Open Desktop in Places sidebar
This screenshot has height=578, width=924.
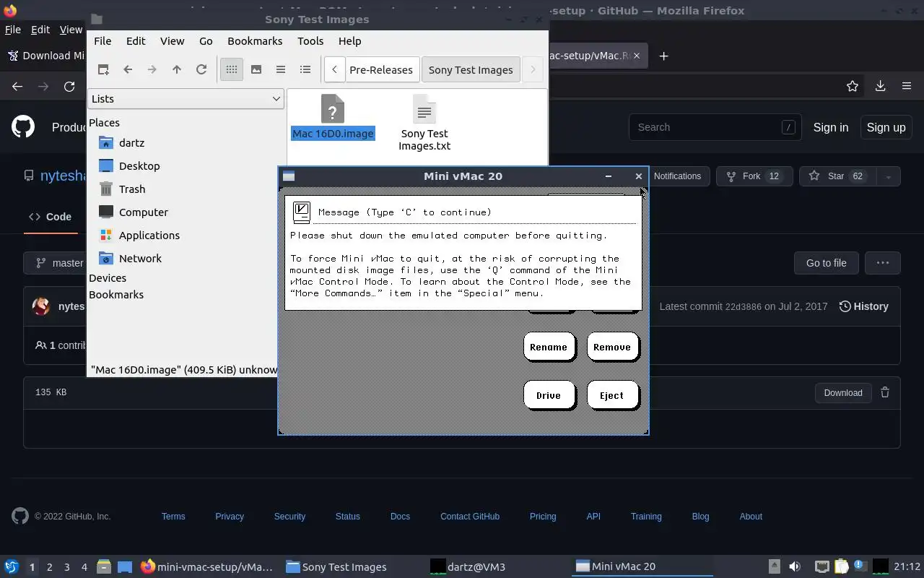coord(139,166)
